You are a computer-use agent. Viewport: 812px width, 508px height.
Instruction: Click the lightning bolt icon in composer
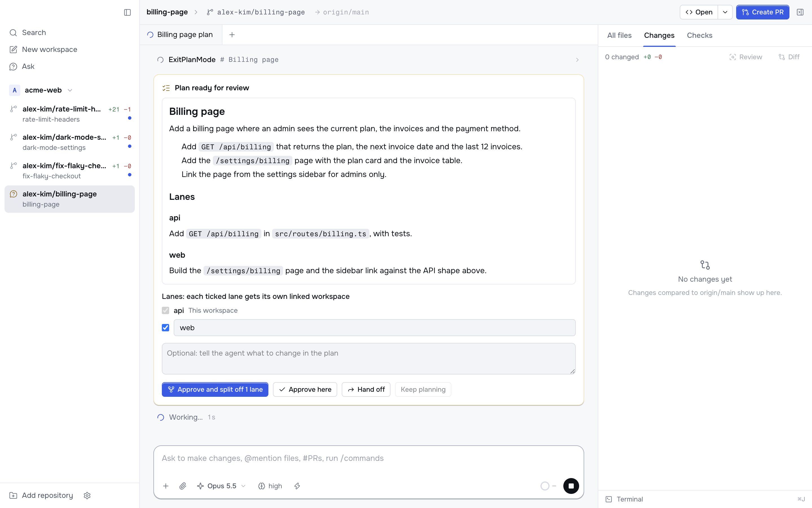tap(297, 486)
